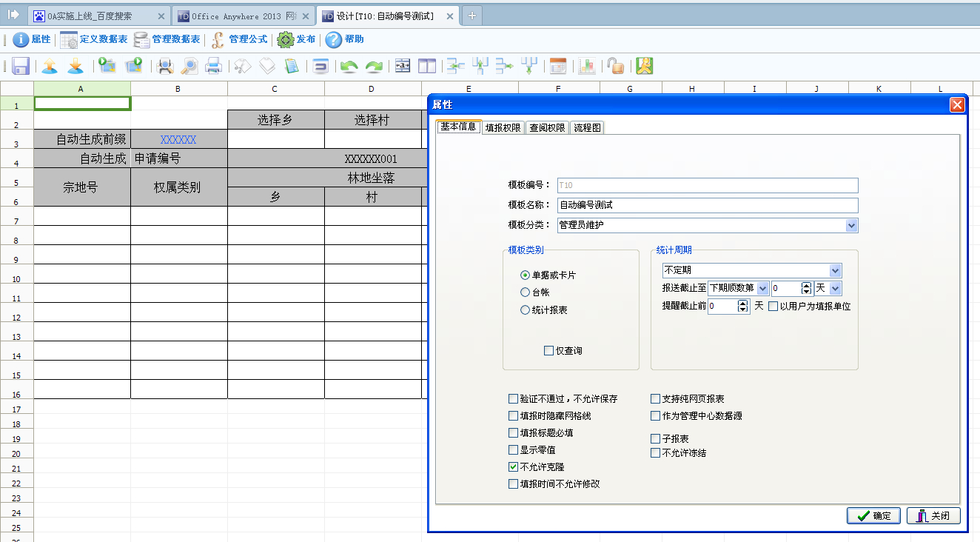The width and height of the screenshot is (980, 542).
Task: Open the 不定期 statistics period dropdown
Action: point(836,271)
